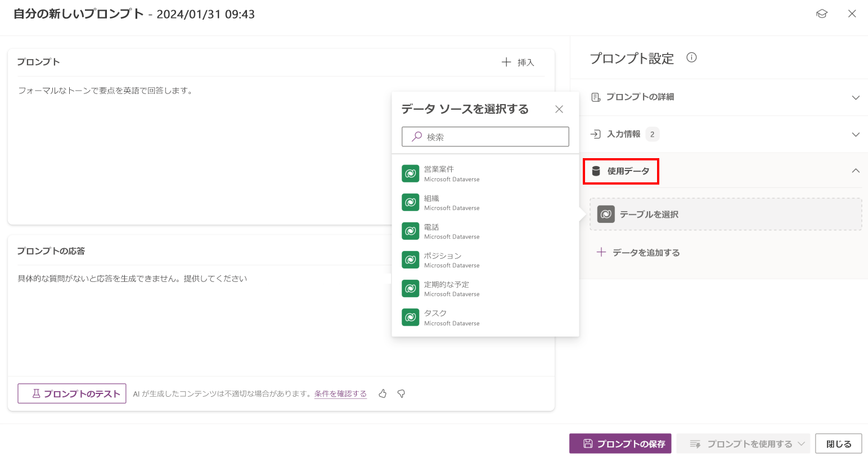
Task: Expand the プロンプトの詳細 section chevron
Action: 856,97
